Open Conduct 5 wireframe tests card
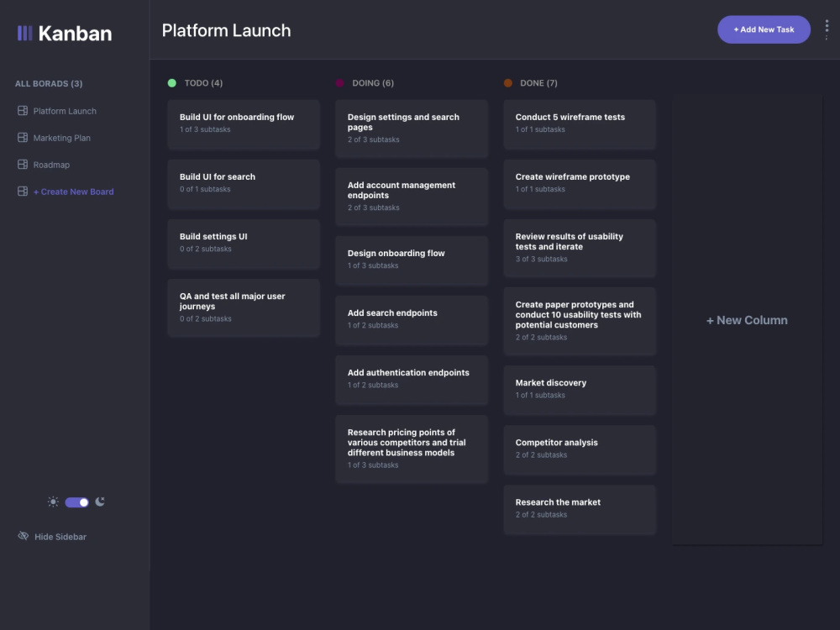This screenshot has height=630, width=840. pyautogui.click(x=580, y=123)
